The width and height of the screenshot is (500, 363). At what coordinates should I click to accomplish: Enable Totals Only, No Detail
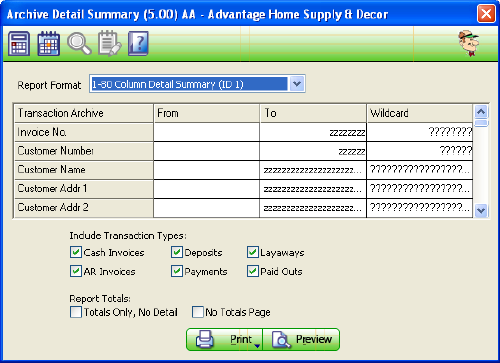point(76,312)
